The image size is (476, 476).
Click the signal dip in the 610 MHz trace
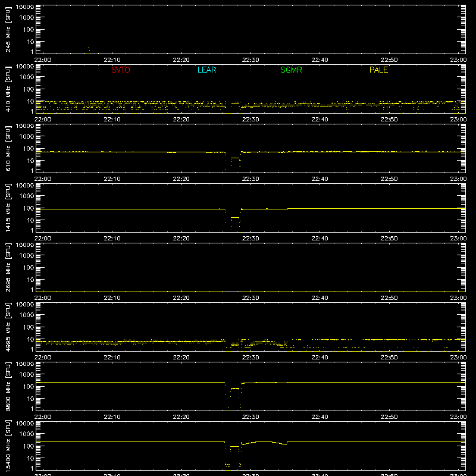pyautogui.click(x=233, y=160)
